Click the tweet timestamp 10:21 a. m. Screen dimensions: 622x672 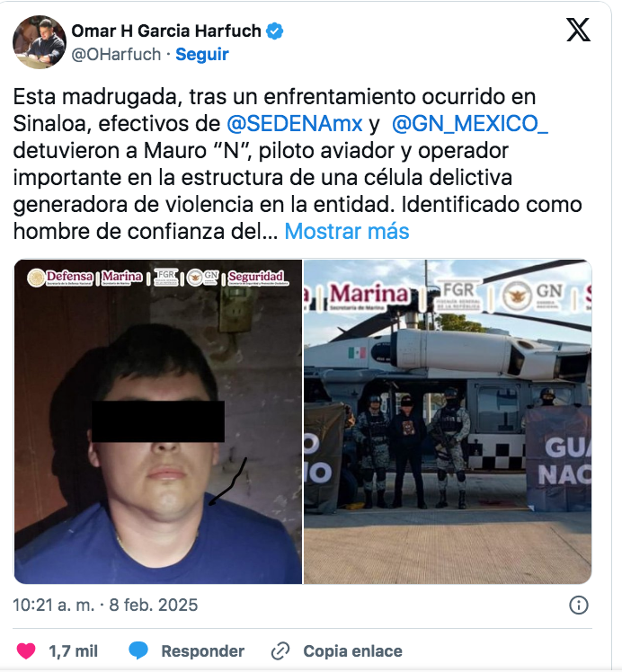point(54,606)
